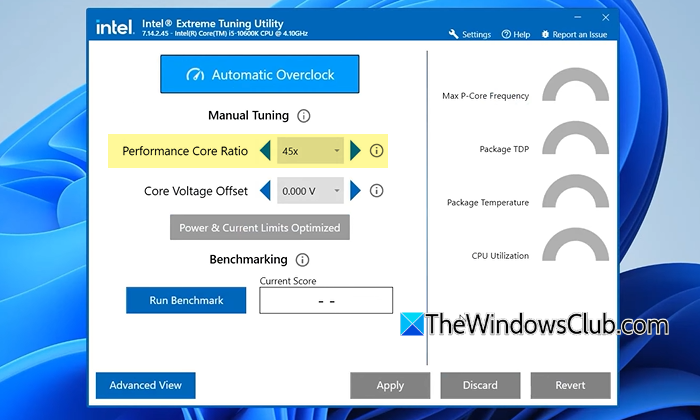This screenshot has height=420, width=700.
Task: Show Performance Core Ratio info icon
Action: pyautogui.click(x=376, y=151)
